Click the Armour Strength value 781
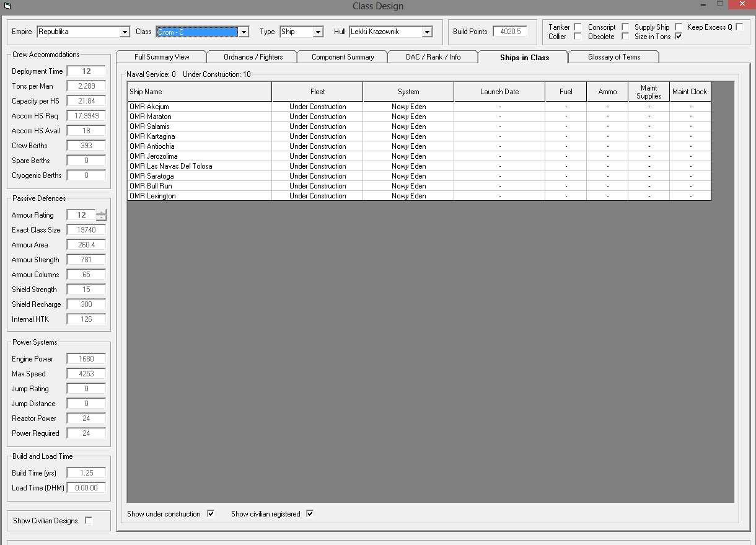Screen dimensions: 756x545 pyautogui.click(x=86, y=260)
